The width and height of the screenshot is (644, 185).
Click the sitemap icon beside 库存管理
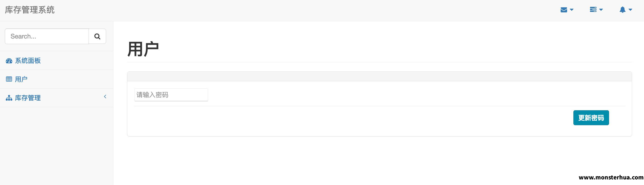(9, 98)
